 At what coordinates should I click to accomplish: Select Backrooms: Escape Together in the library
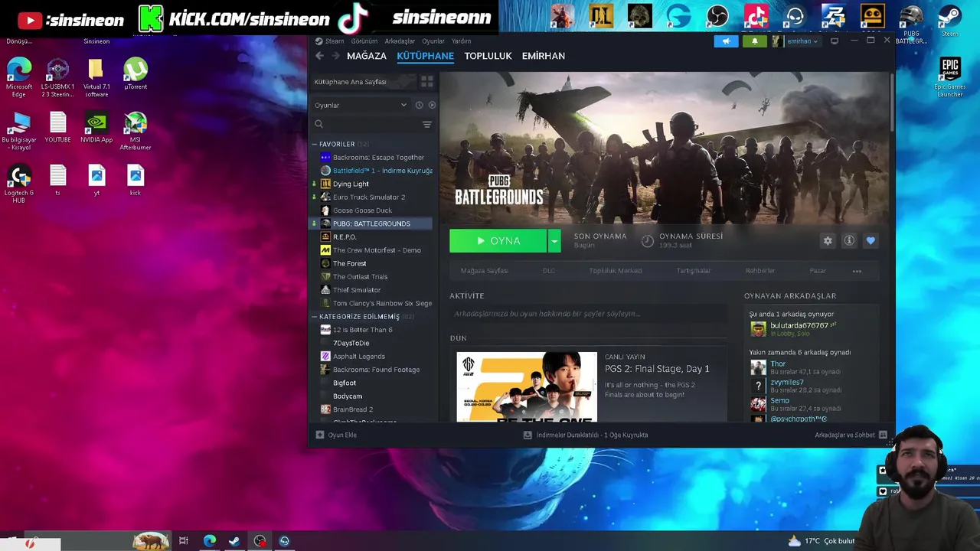[378, 158]
